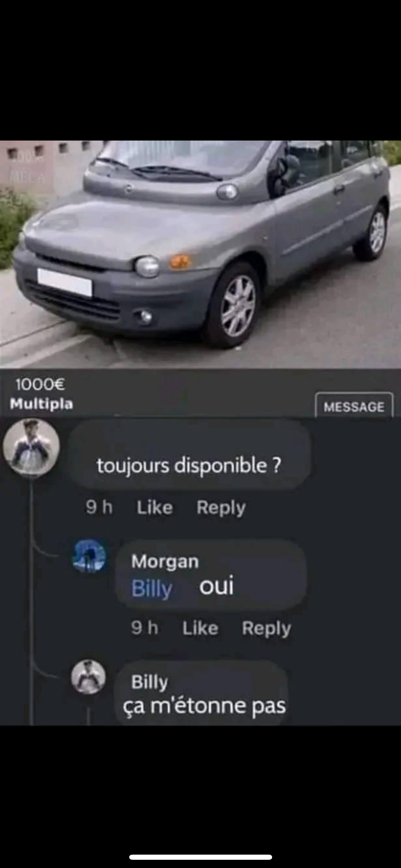Open Billy's small avatar on last reply
Image resolution: width=401 pixels, height=868 pixels.
pos(88,677)
